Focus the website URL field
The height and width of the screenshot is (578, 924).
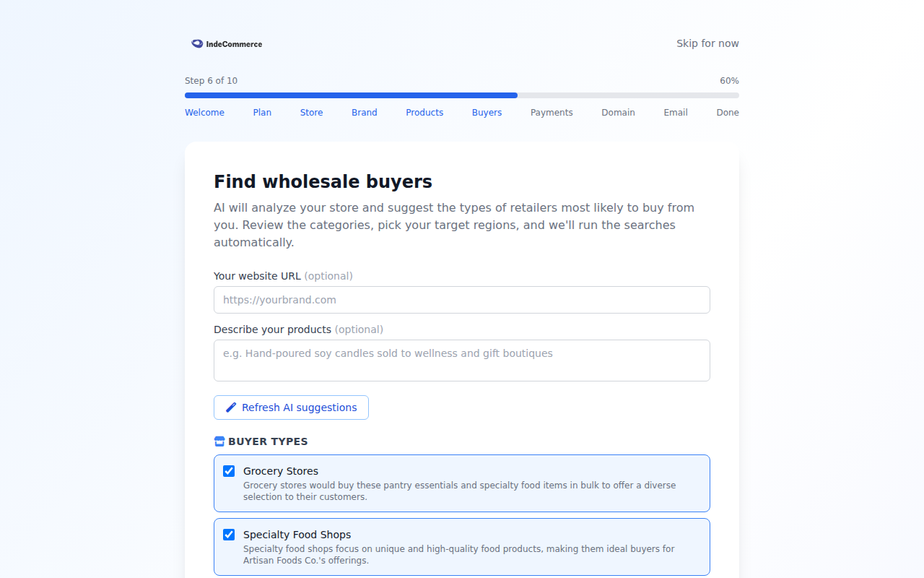[x=462, y=300]
